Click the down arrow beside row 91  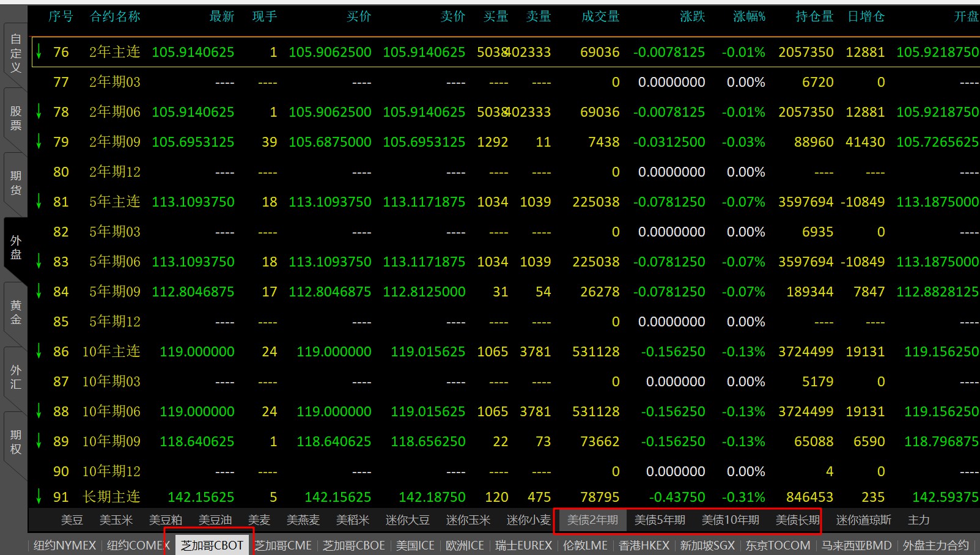tap(39, 496)
